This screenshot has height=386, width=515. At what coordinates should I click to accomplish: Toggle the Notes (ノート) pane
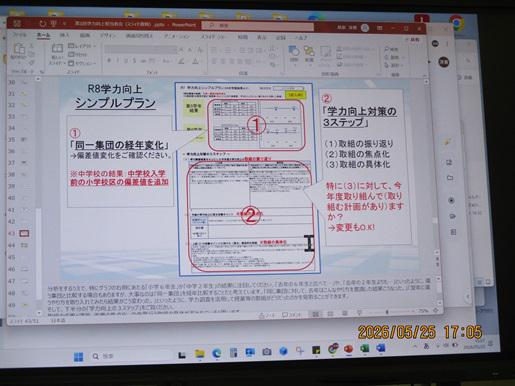tap(266, 315)
